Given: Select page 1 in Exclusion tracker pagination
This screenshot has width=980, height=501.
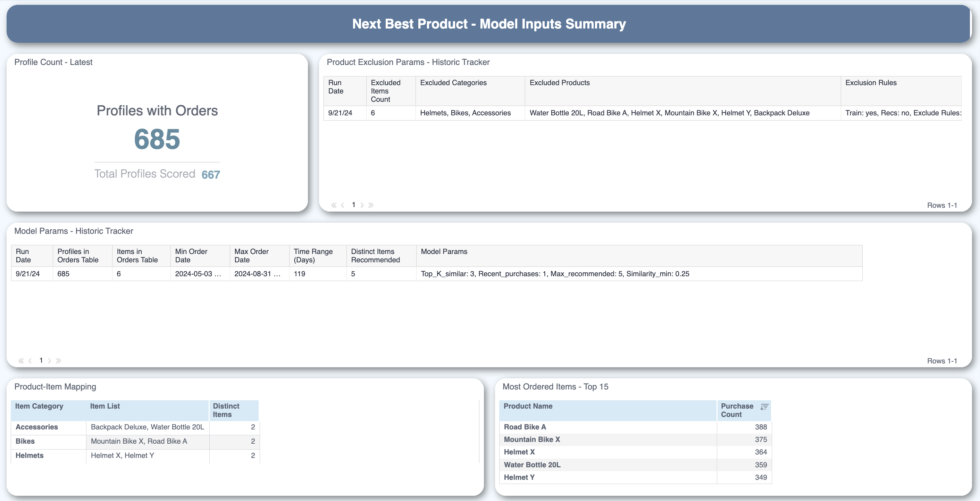Looking at the screenshot, I should 353,205.
